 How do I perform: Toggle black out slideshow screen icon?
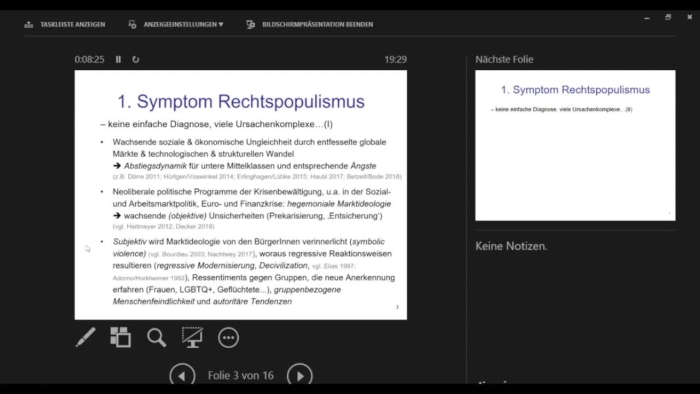click(192, 337)
